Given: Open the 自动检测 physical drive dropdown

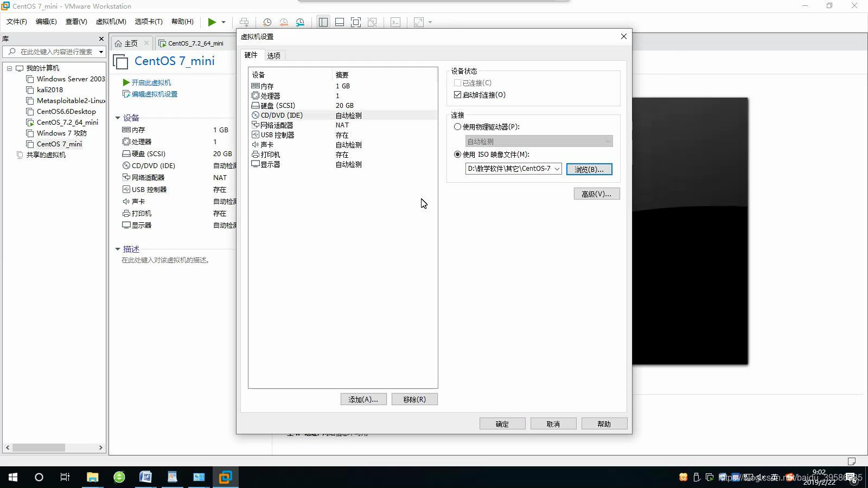Looking at the screenshot, I should (x=539, y=141).
